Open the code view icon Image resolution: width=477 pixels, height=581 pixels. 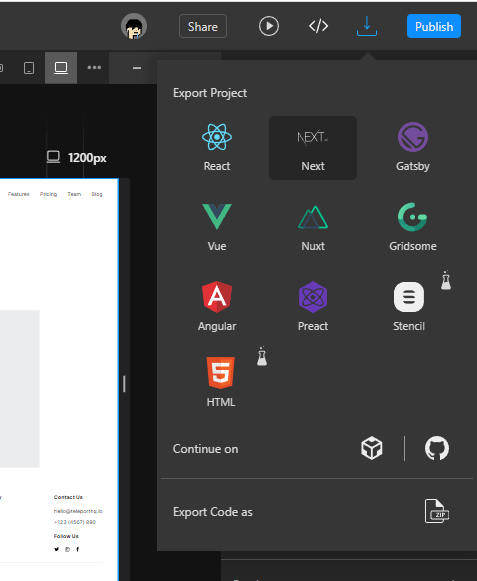(318, 26)
